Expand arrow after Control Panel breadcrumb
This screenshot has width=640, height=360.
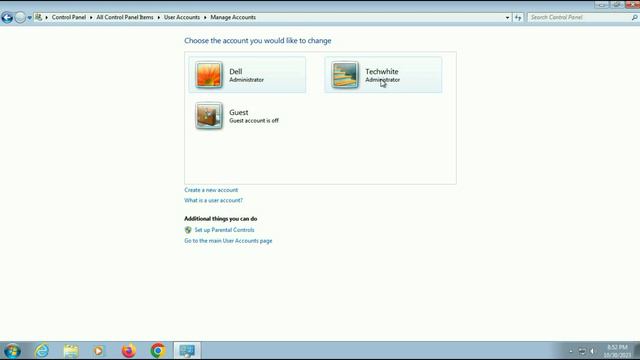coord(91,18)
